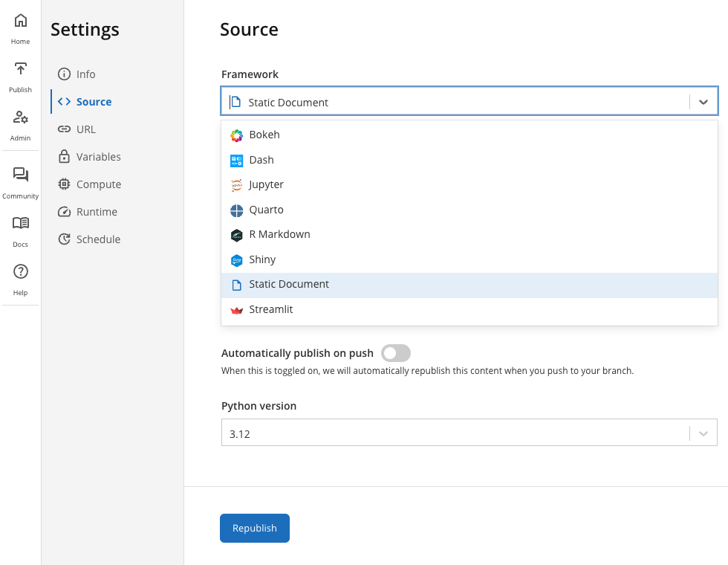This screenshot has width=728, height=565.
Task: Open the Docs book icon
Action: point(21,224)
